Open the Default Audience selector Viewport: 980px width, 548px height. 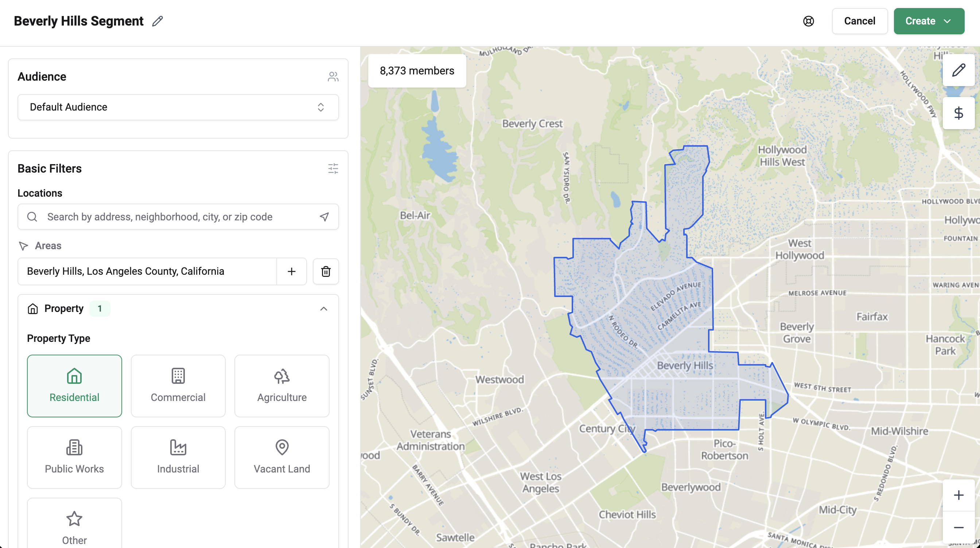pos(178,107)
